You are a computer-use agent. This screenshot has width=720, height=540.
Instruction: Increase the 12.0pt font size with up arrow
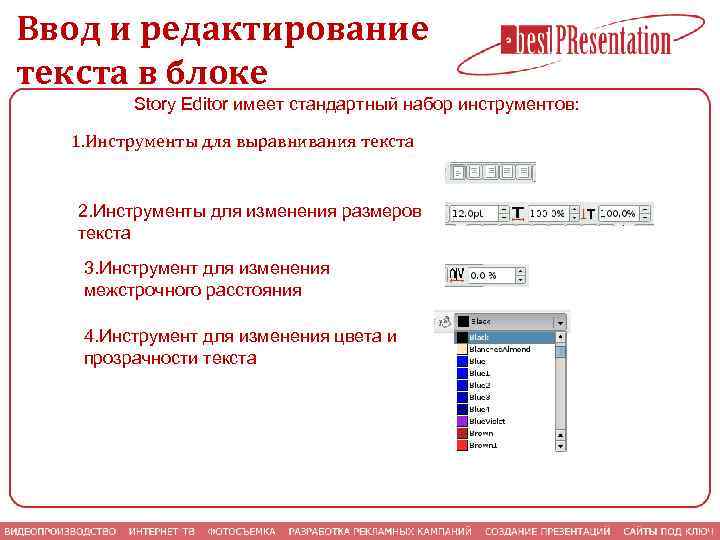coord(504,210)
